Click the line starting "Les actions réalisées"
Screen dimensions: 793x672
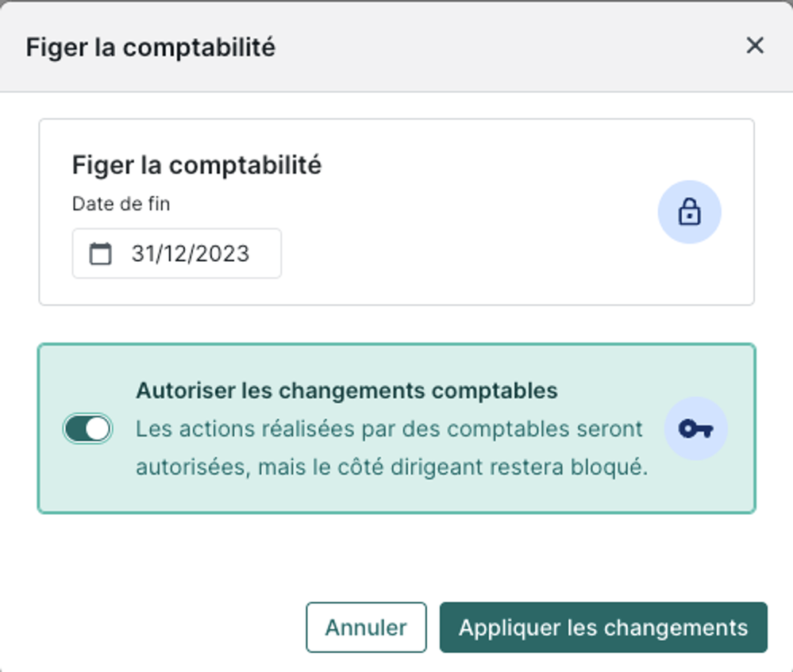pos(389,429)
